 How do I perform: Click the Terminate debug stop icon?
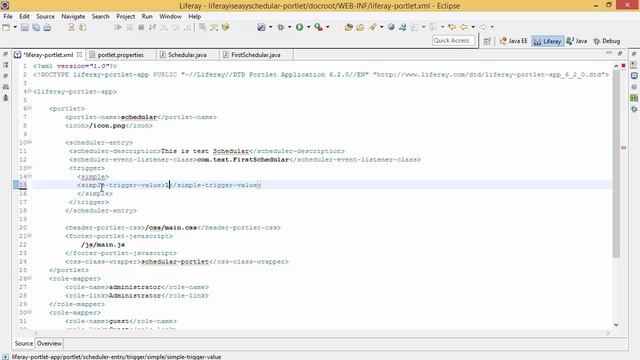click(141, 27)
